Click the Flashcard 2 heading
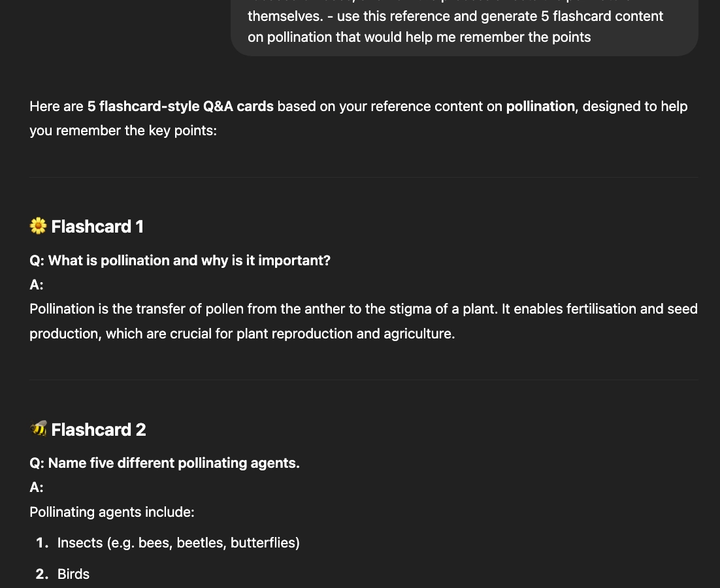Image resolution: width=720 pixels, height=588 pixels. pos(99,429)
